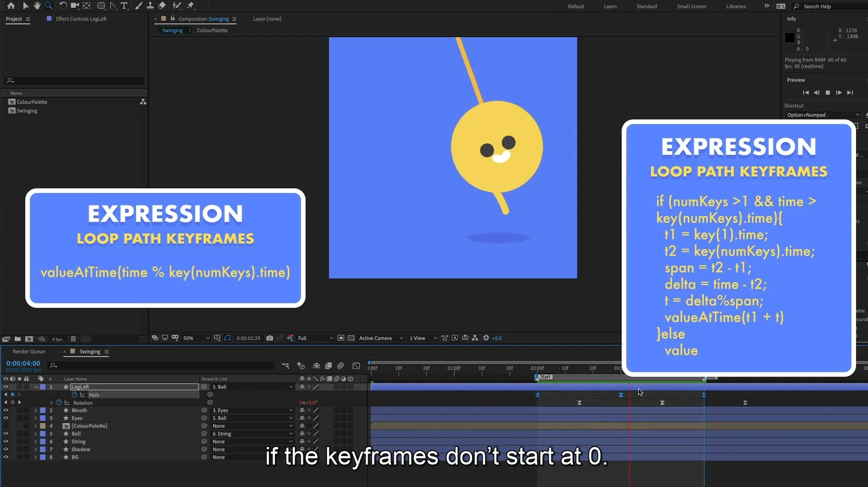Click the New Folder icon in Project panel
The image size is (868, 487).
pyautogui.click(x=17, y=339)
